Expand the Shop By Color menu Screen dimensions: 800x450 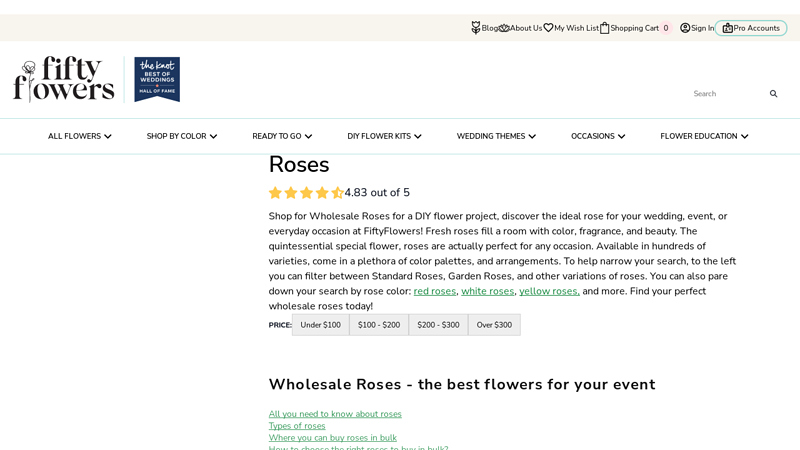pos(182,136)
